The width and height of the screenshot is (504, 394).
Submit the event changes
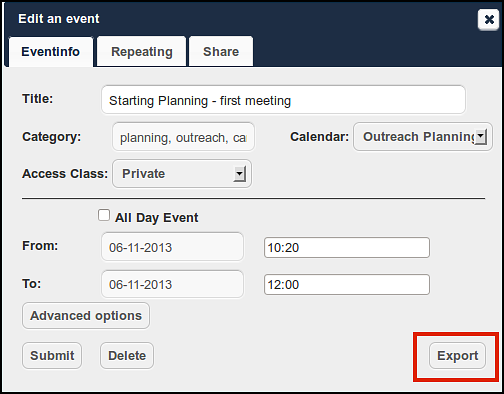[x=52, y=356]
